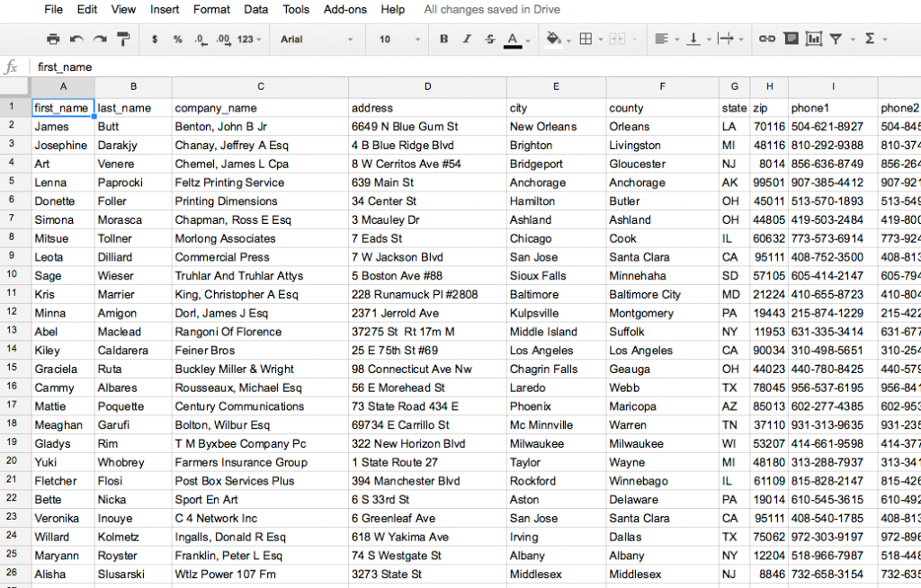This screenshot has width=921, height=588.
Task: Toggle bold formatting
Action: (443, 39)
